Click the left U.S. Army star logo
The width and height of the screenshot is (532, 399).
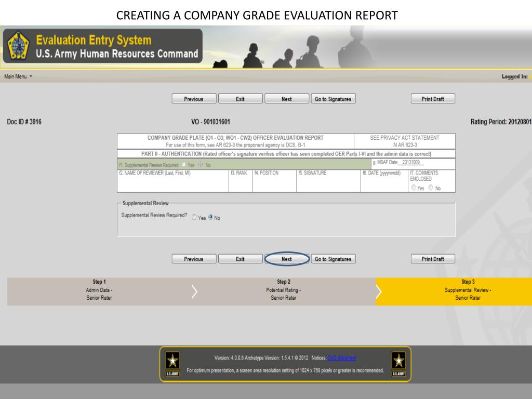coord(172,364)
